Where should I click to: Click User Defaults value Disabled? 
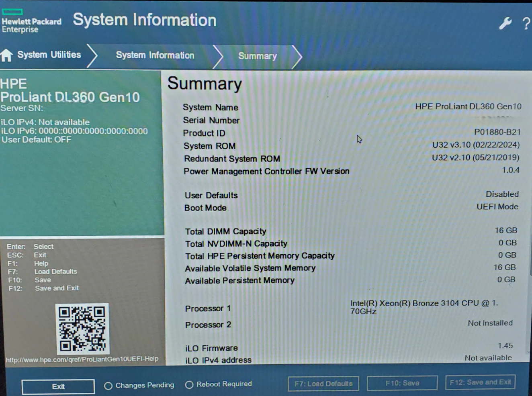coord(502,194)
